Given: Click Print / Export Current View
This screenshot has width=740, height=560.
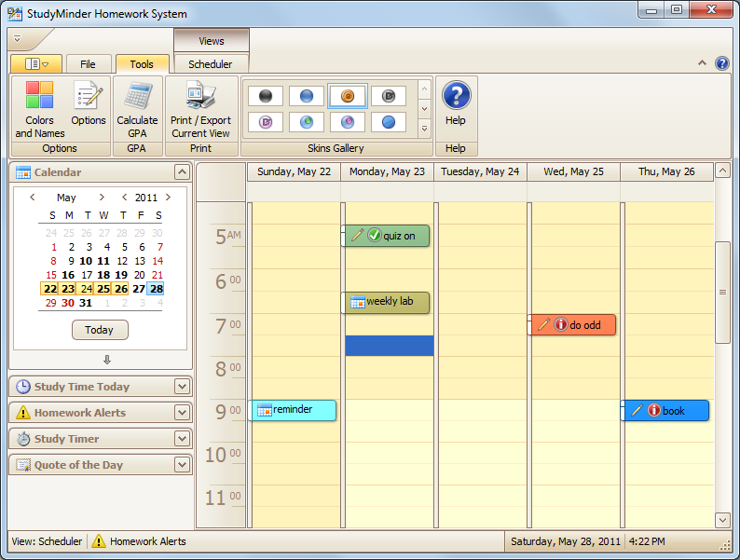Looking at the screenshot, I should (x=200, y=109).
